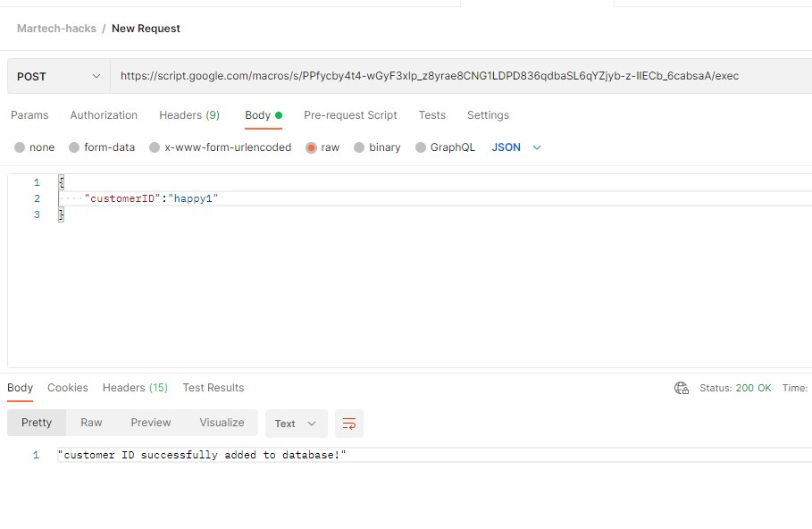This screenshot has width=812, height=529.
Task: Open the response Cookies tab
Action: 68,388
